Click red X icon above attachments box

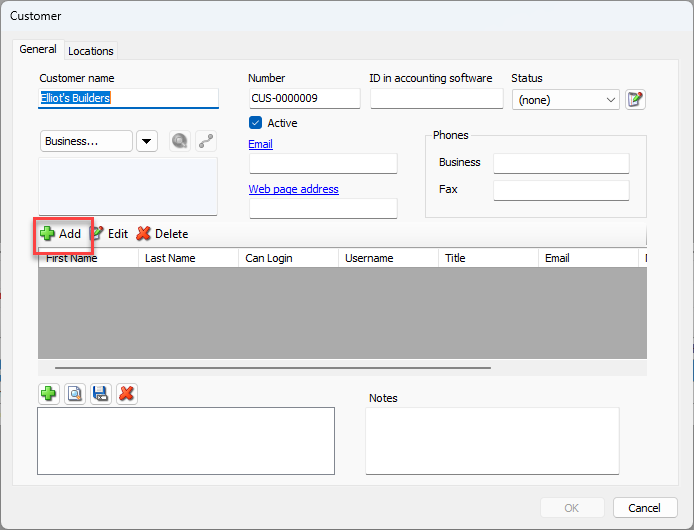coord(127,394)
